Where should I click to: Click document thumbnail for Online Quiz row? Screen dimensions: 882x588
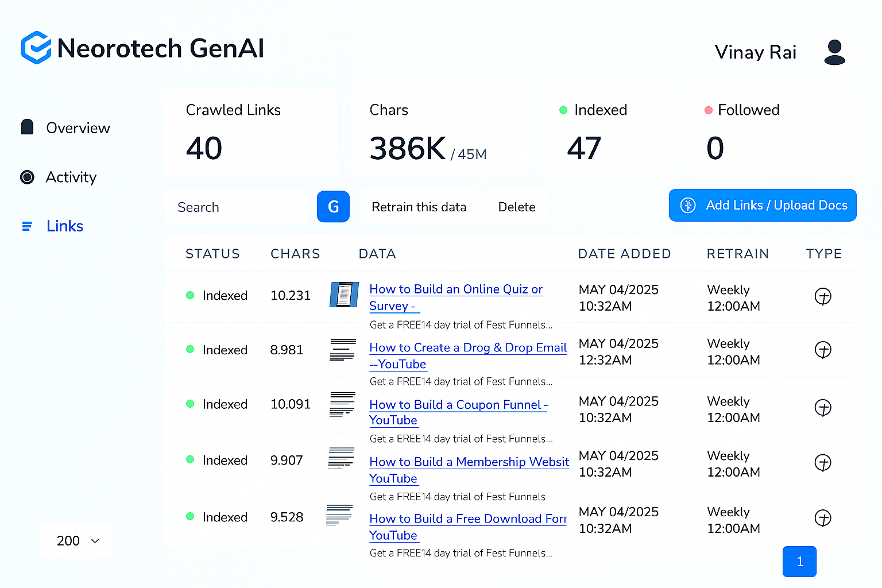[344, 295]
